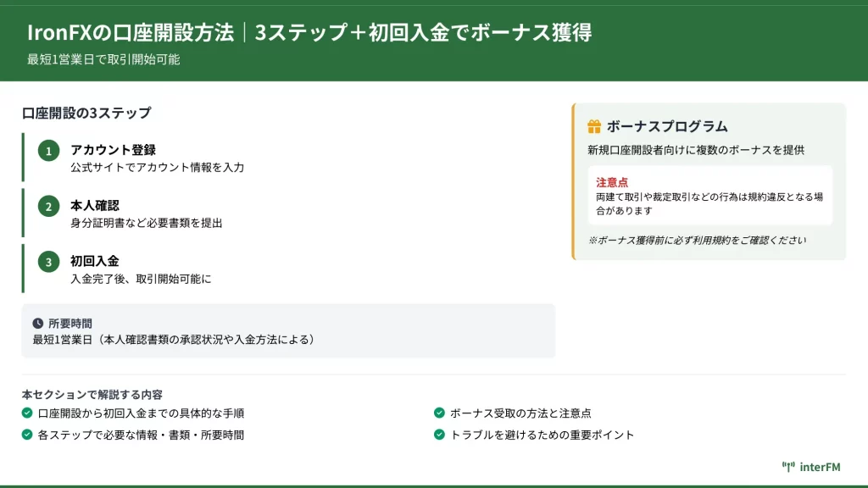Click the ボーナスプログラム panel title
This screenshot has width=868, height=488.
pos(667,126)
